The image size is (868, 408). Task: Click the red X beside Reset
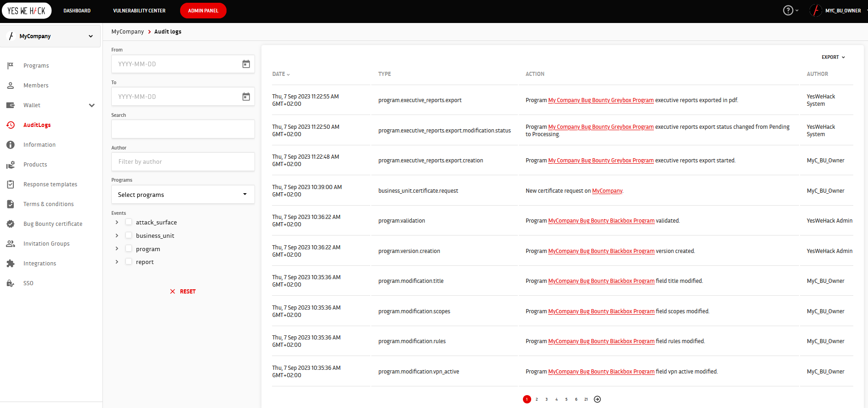[173, 292]
